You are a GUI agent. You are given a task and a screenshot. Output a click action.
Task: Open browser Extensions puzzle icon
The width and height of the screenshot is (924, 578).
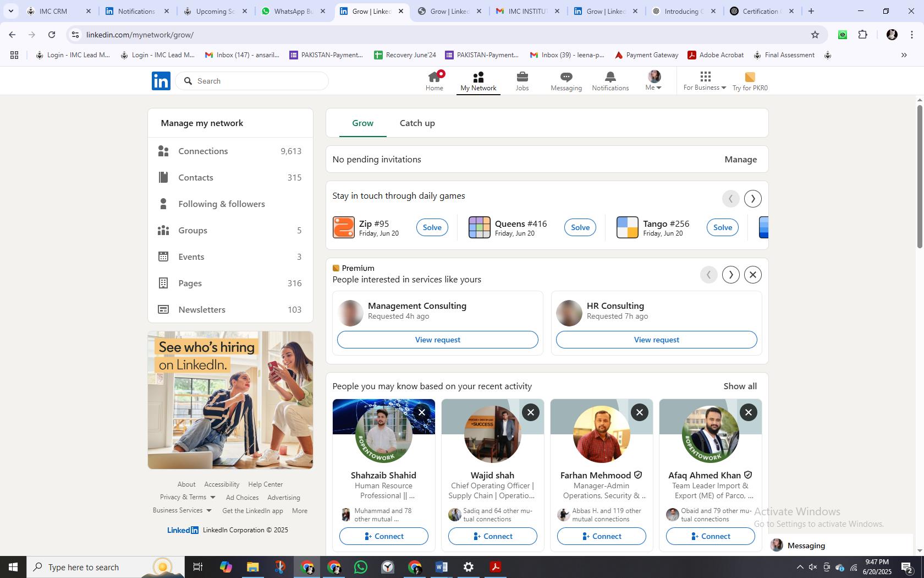(x=863, y=35)
